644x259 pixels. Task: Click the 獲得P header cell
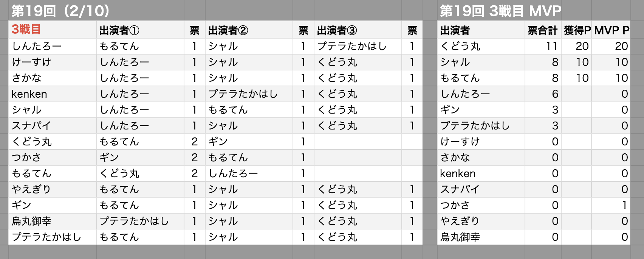pos(577,30)
